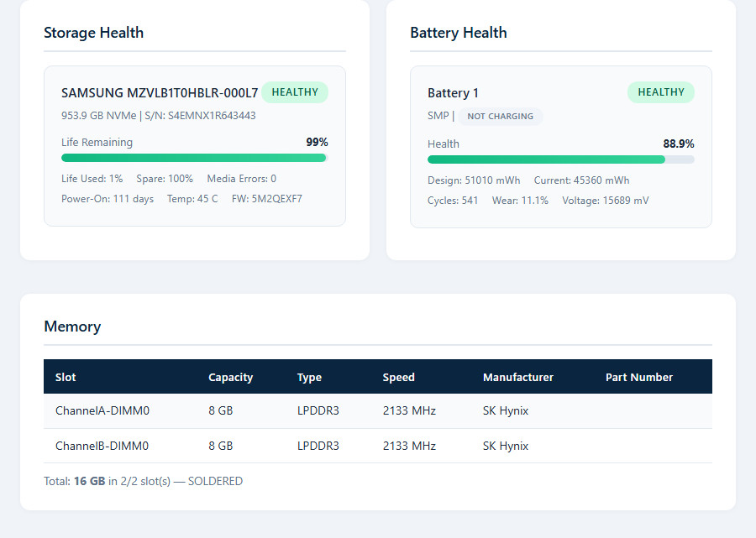Select the drive serial number S4EMNX1R643443
Viewport: 756px width, 538px height.
point(212,116)
